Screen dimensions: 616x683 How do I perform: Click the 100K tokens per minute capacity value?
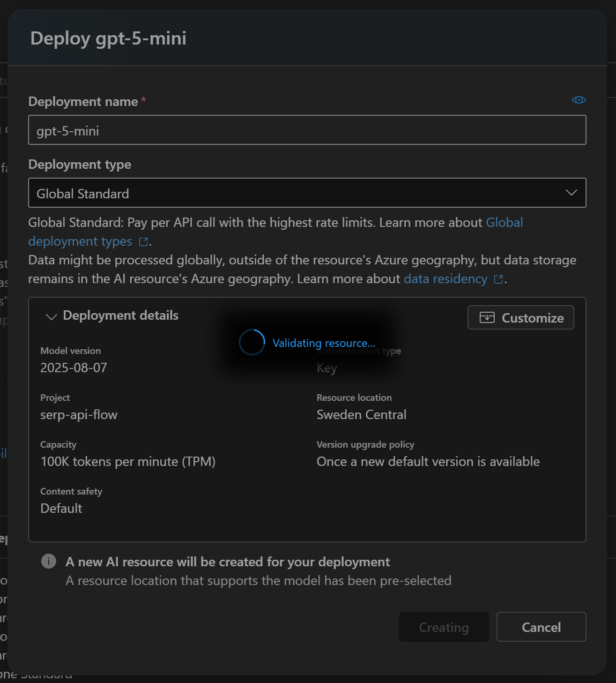point(128,462)
